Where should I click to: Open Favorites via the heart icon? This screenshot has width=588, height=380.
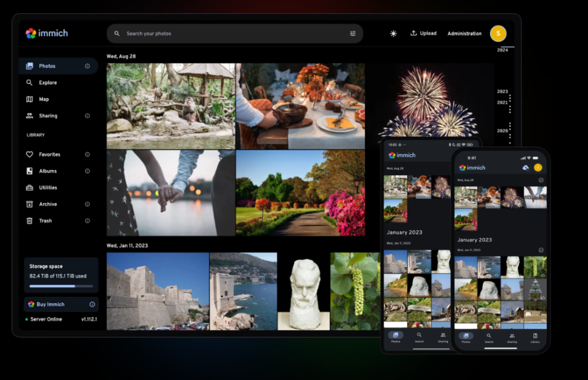29,154
